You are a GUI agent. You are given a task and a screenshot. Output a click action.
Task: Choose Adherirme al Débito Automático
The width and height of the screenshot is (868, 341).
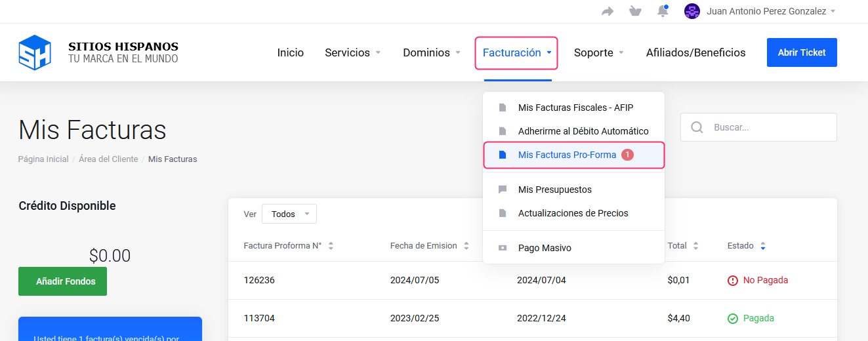click(x=583, y=131)
